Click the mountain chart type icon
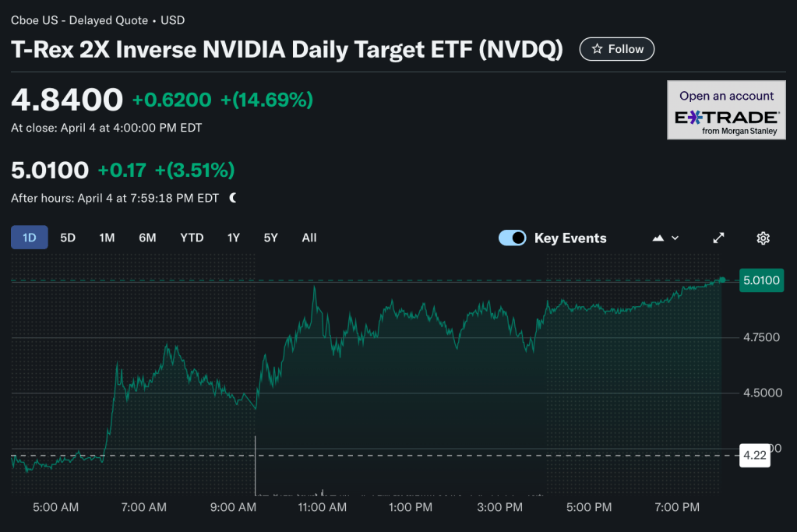Screen dimensions: 797x532 (x=658, y=238)
